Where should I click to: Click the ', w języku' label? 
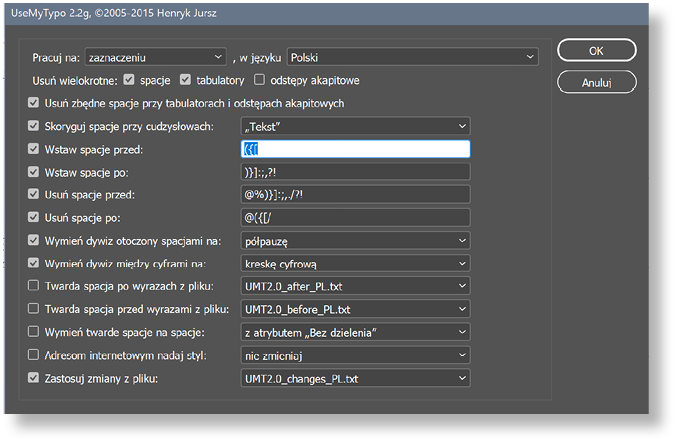pyautogui.click(x=257, y=58)
